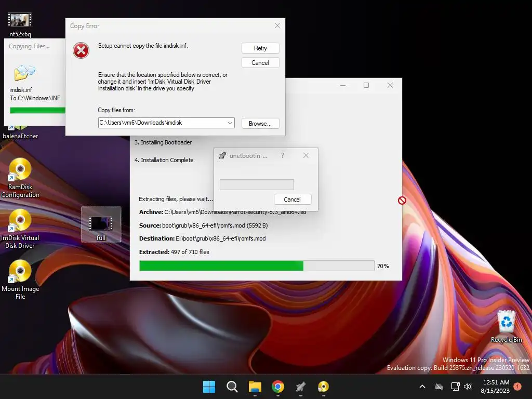Switch to UNetbootin in the taskbar
532x399 pixels.
click(301, 387)
